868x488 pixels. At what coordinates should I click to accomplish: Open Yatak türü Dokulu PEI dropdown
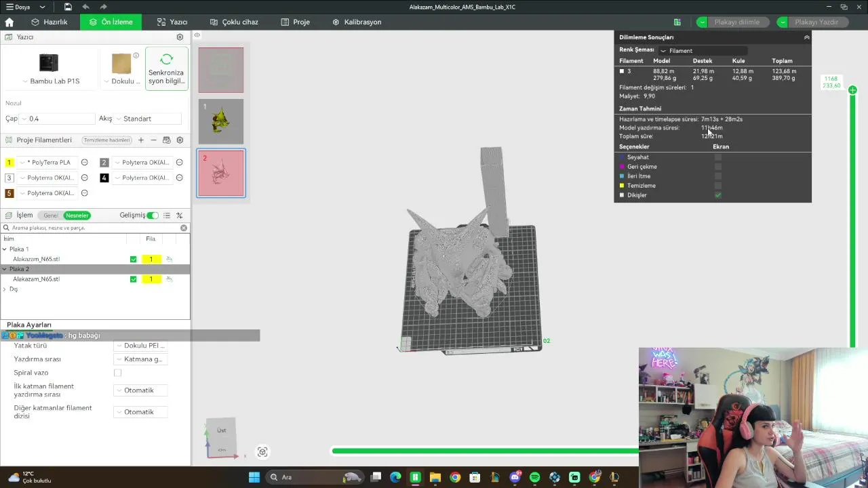tap(140, 346)
